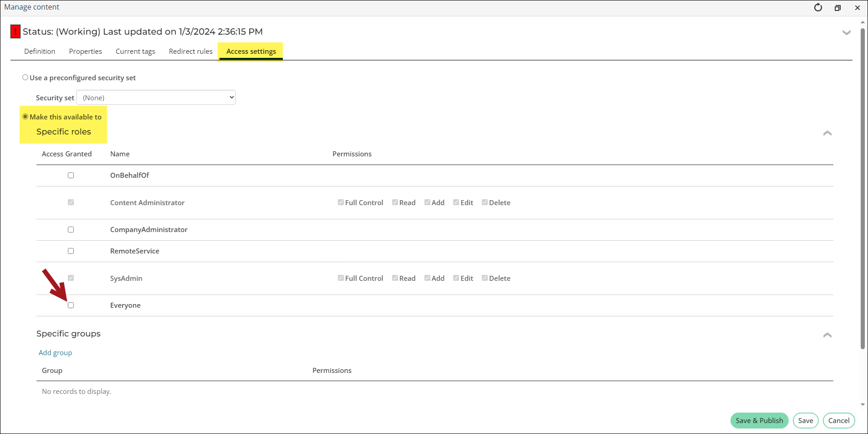This screenshot has width=868, height=434.
Task: Click the SysAdmin role name
Action: coord(126,279)
